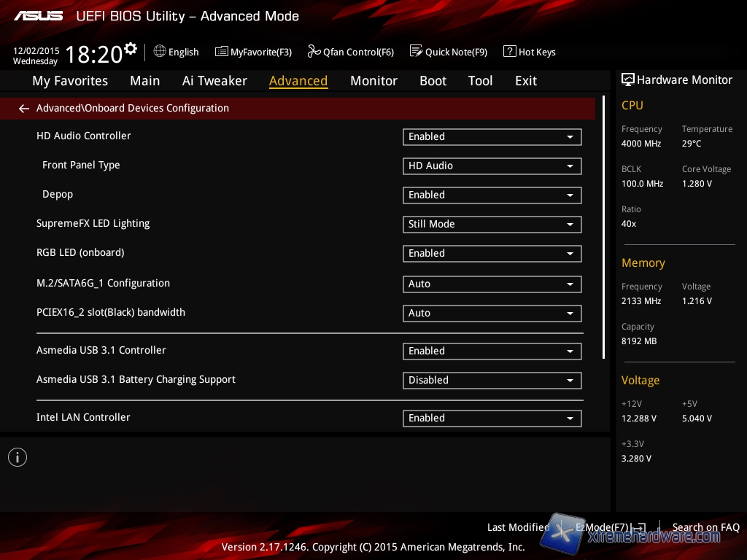Screen dimensions: 747x560
Task: Click the vertical scrollbar of settings list
Action: coord(603,227)
